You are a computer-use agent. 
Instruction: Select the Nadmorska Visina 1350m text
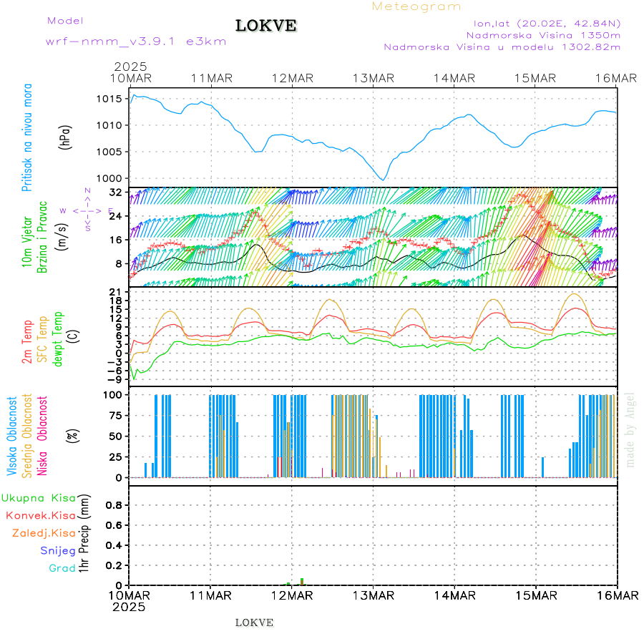tap(543, 34)
